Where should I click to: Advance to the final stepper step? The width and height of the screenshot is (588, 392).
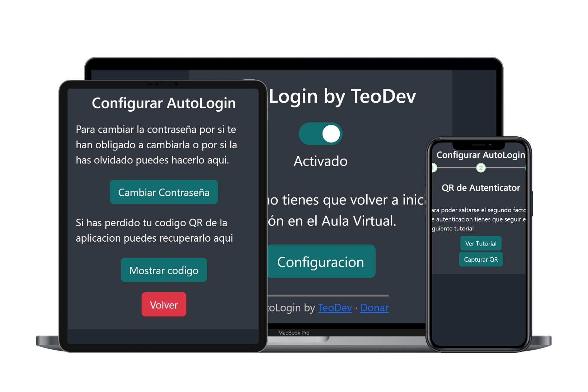(525, 167)
